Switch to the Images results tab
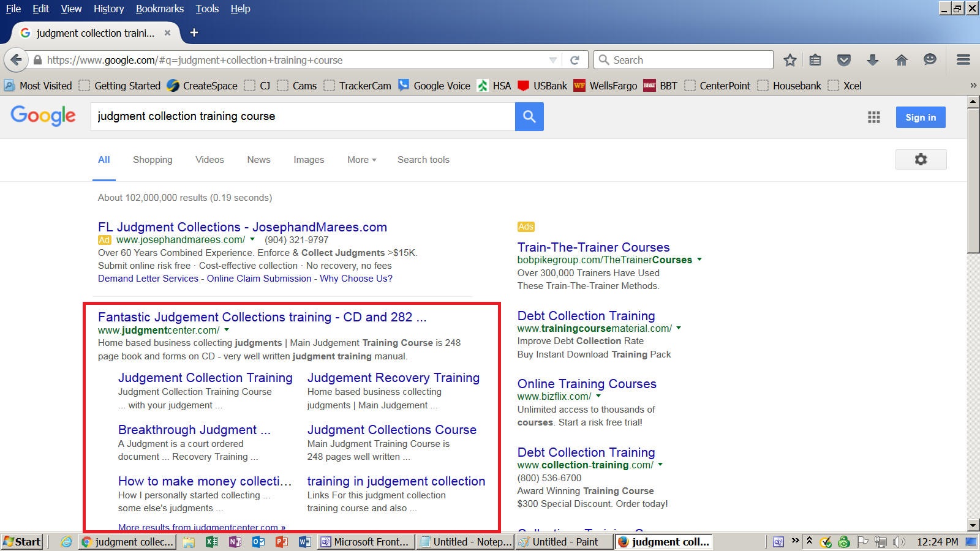The image size is (980, 551). click(x=309, y=160)
